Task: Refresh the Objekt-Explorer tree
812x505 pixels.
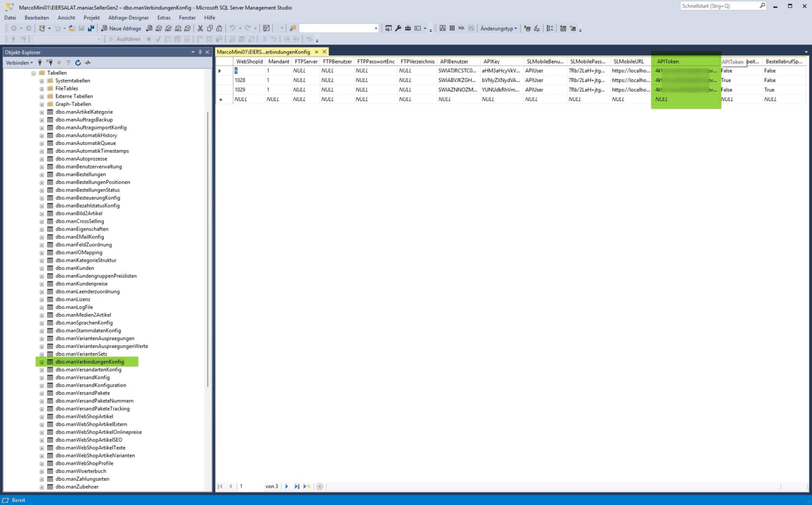Action: [x=78, y=63]
